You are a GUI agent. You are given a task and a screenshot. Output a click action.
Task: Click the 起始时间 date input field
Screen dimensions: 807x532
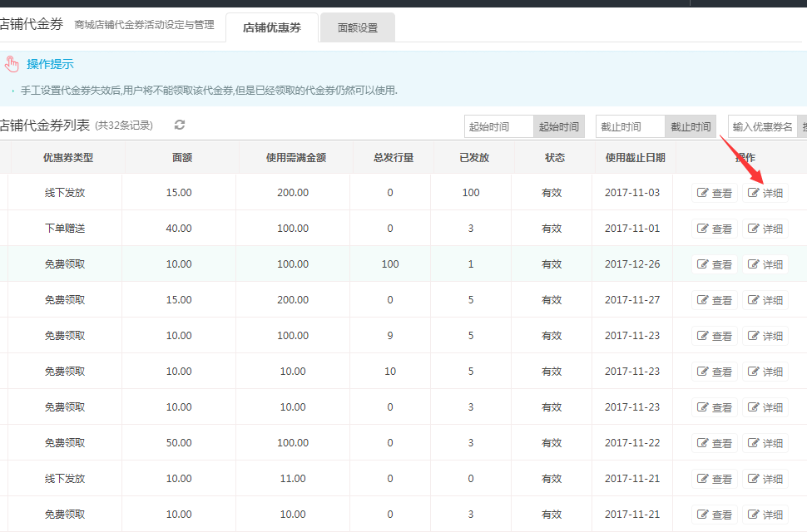498,126
